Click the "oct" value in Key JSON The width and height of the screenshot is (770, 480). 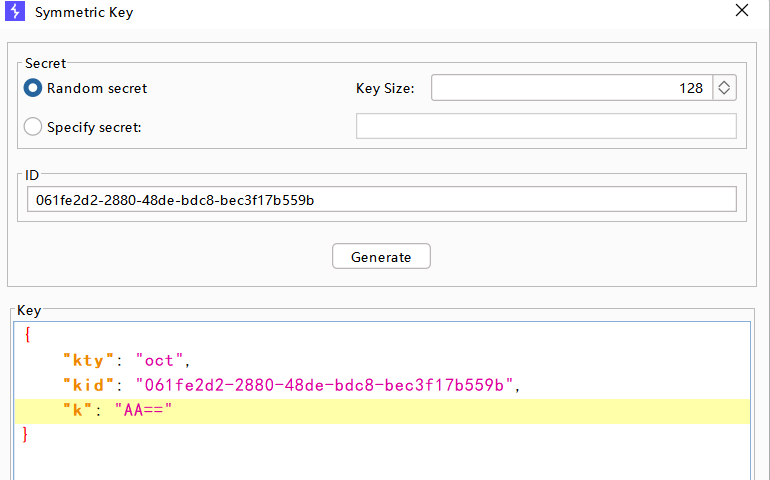coord(162,360)
